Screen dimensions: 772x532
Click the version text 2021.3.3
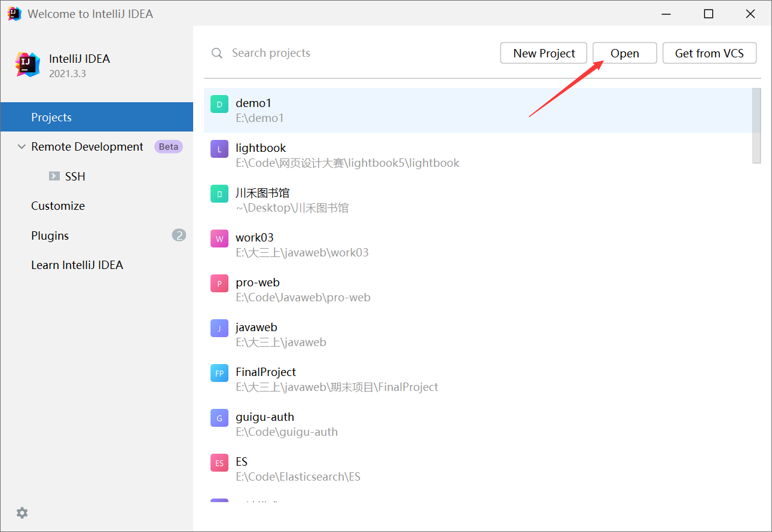pyautogui.click(x=67, y=74)
